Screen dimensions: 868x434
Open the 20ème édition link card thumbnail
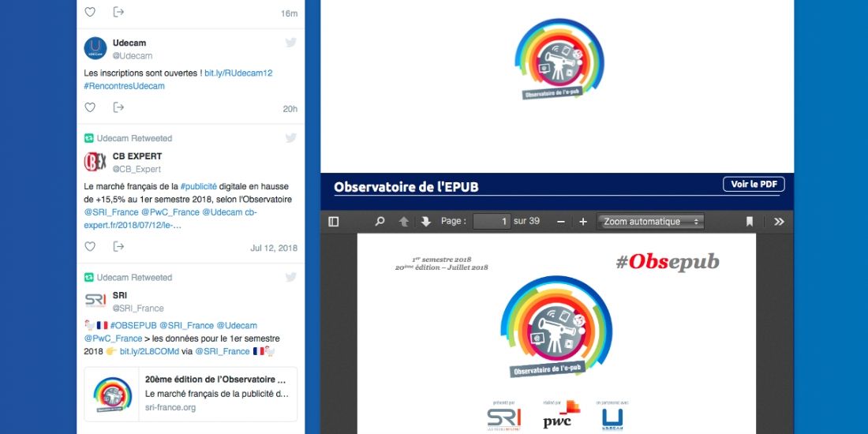point(112,394)
